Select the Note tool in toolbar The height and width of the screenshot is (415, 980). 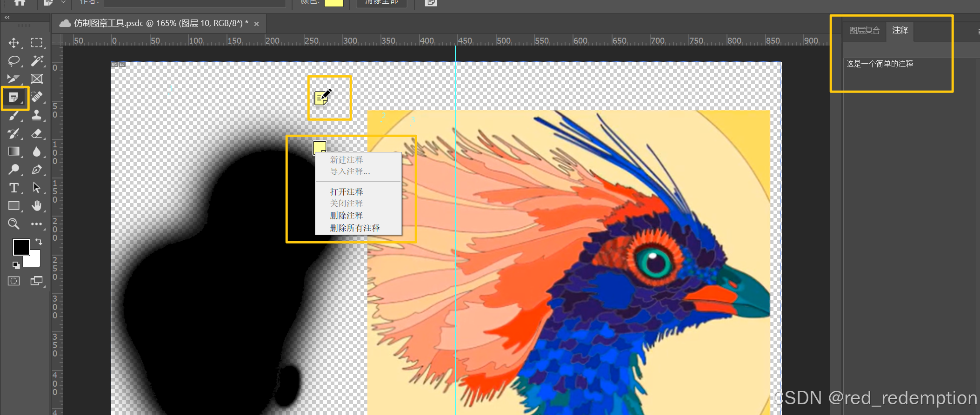coord(13,97)
